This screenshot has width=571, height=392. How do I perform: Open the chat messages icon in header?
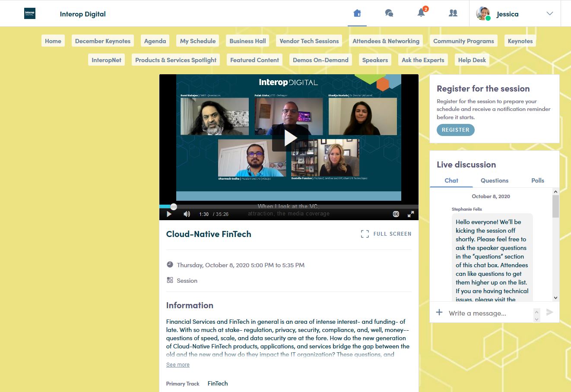(389, 13)
